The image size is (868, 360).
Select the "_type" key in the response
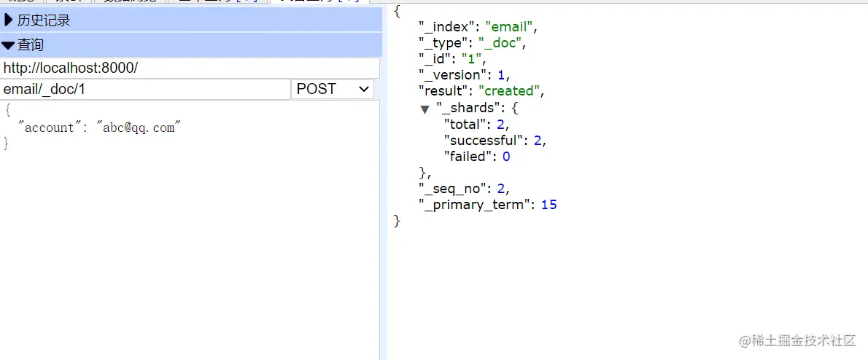pos(444,42)
